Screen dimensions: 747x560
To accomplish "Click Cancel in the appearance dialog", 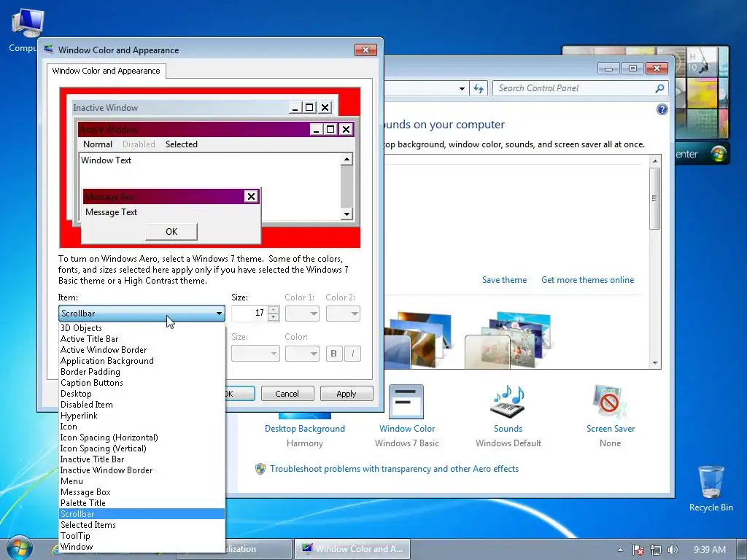I will pyautogui.click(x=287, y=394).
